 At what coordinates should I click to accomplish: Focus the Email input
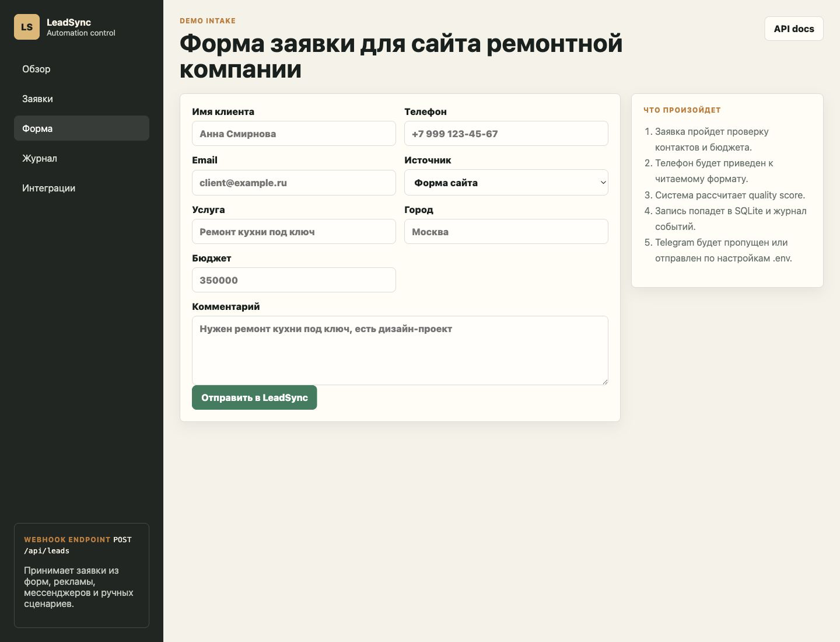coord(294,183)
